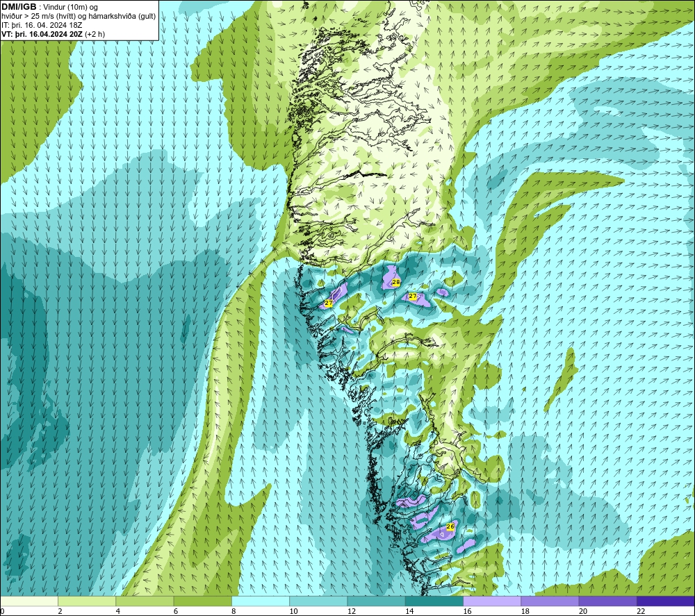Click the legend scale value 18
This screenshot has height=616, width=695.
[525, 611]
